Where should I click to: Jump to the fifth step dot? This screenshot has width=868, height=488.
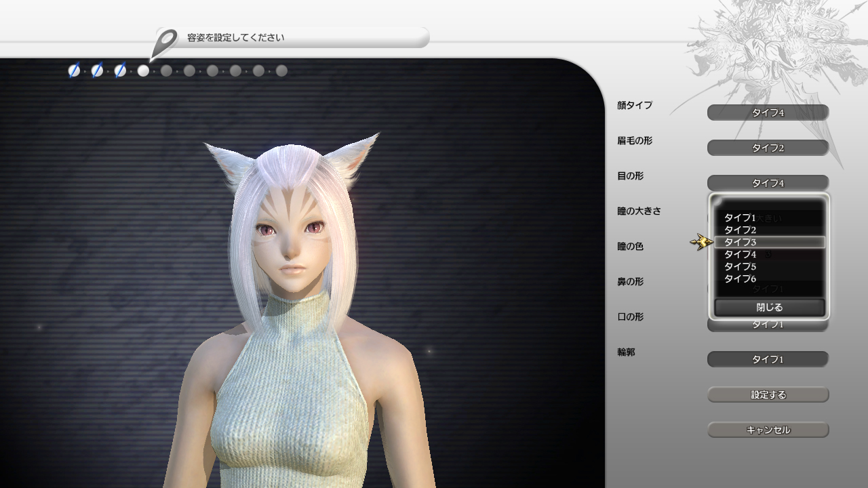point(166,70)
